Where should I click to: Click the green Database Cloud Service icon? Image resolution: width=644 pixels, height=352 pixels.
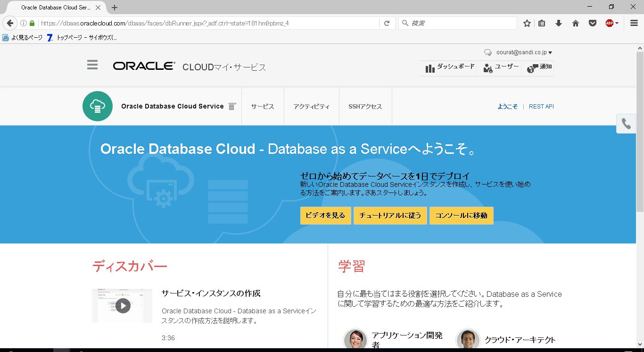(98, 106)
